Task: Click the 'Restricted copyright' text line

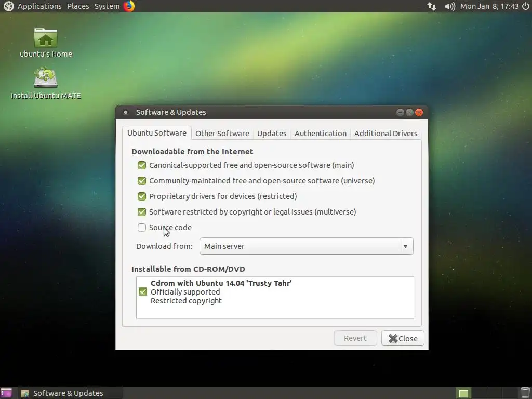Action: click(186, 301)
